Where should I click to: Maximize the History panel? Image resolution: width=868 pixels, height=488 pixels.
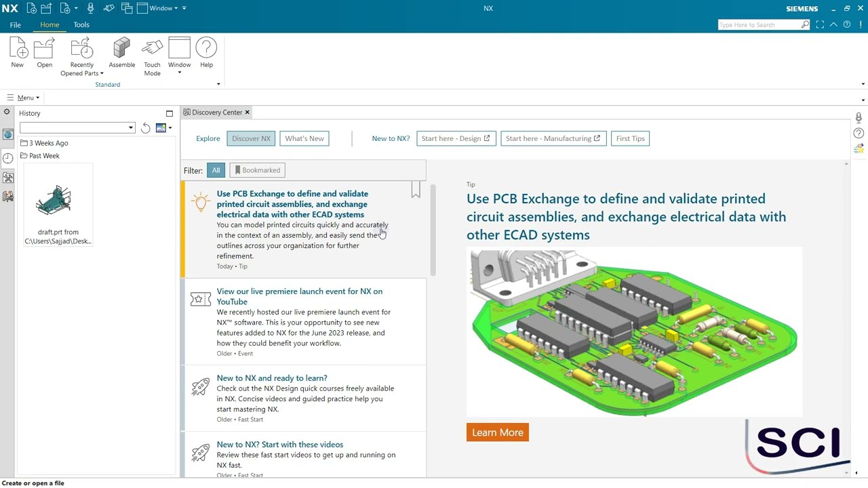170,113
